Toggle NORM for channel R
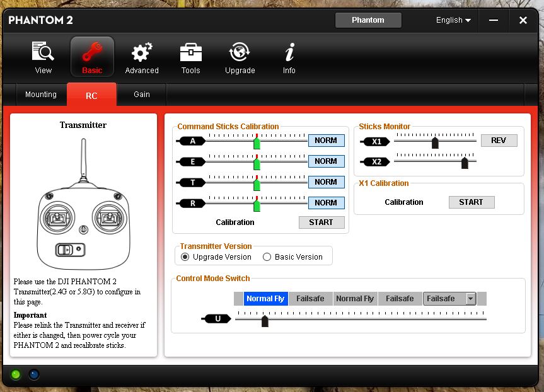The image size is (544, 392). click(x=326, y=203)
